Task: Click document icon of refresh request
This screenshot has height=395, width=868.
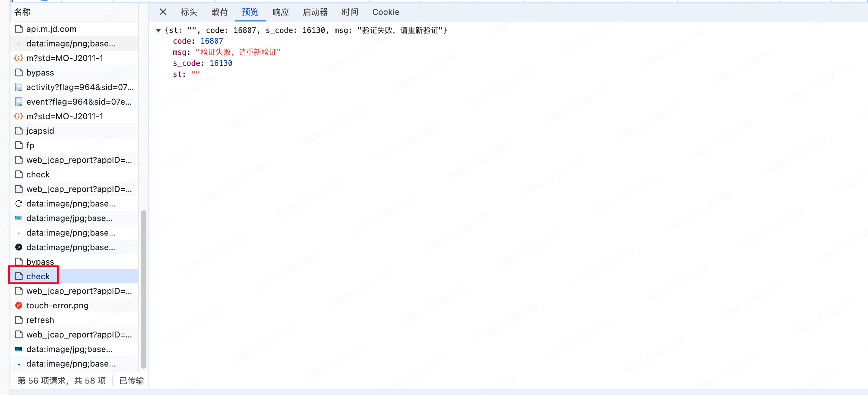Action: point(19,320)
